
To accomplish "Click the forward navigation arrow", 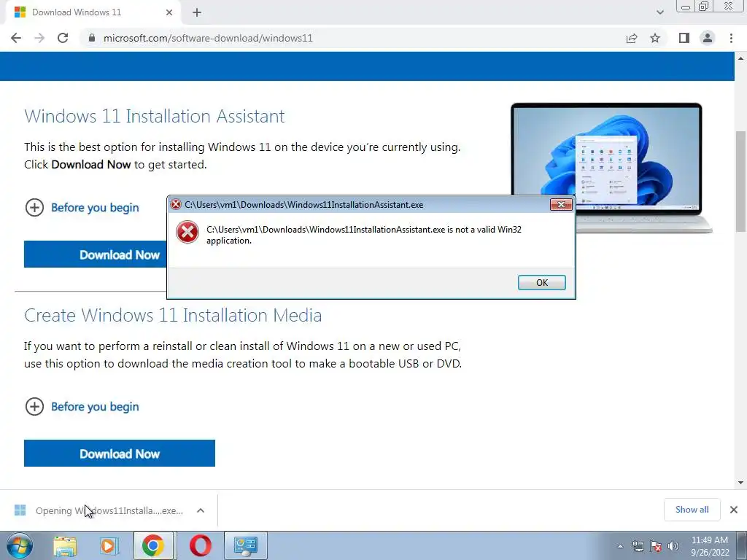I will pos(39,38).
